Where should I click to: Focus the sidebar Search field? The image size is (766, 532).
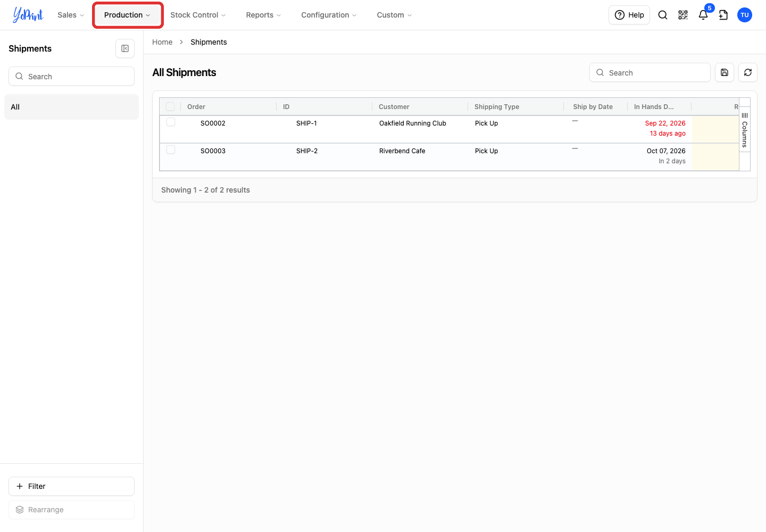pos(71,76)
